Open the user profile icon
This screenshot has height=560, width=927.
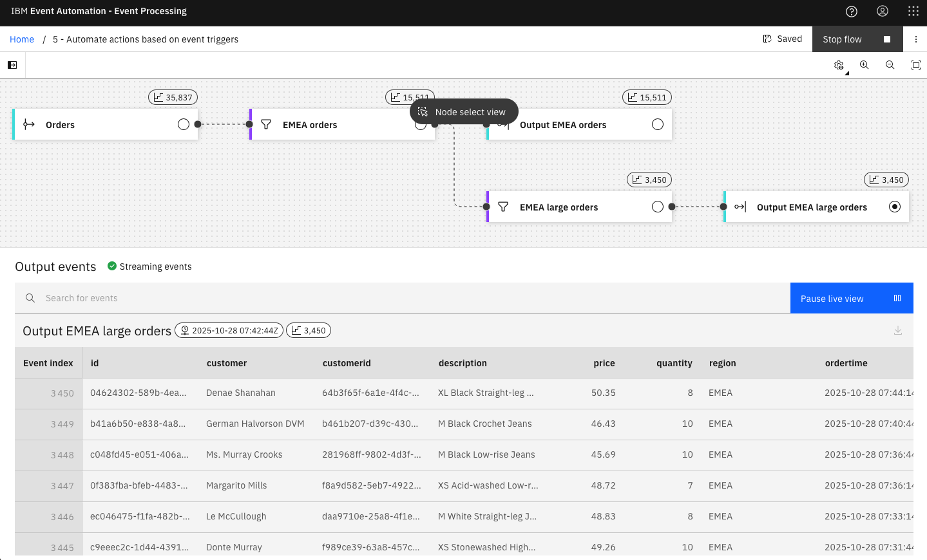pyautogui.click(x=883, y=11)
